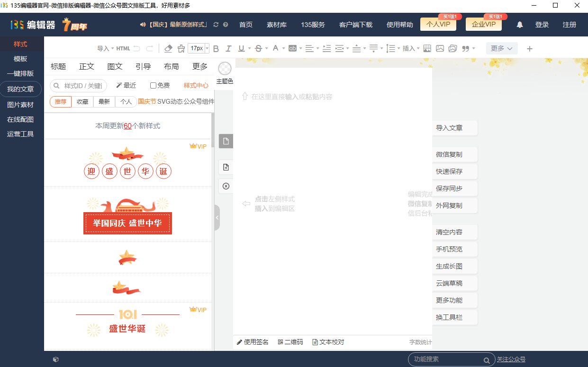Select the 举国同庆 盛世中华 style thumbnail
This screenshot has width=588, height=367.
coord(127,223)
